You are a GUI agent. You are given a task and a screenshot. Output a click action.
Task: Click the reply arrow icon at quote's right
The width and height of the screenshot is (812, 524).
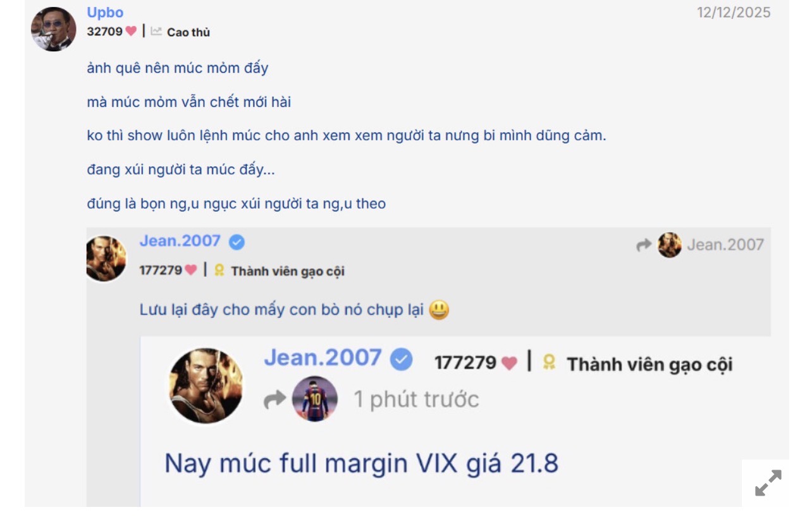pyautogui.click(x=644, y=245)
